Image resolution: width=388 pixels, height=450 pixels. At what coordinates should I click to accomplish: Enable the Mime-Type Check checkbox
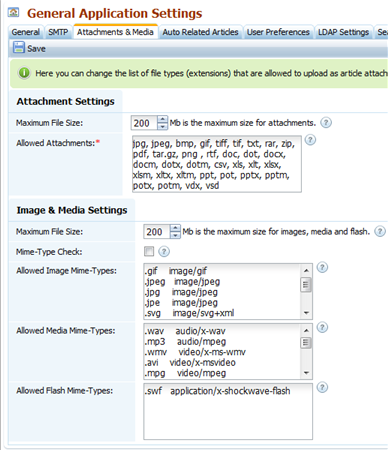(149, 251)
